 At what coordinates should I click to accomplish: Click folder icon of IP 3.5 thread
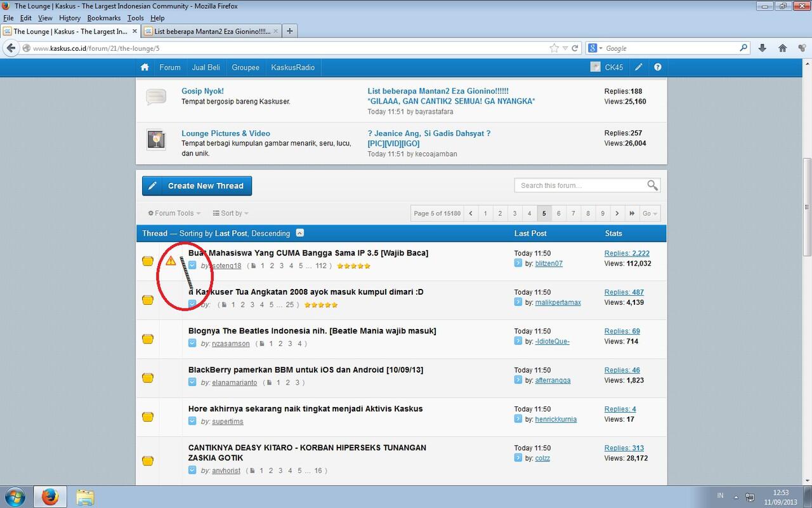point(148,260)
